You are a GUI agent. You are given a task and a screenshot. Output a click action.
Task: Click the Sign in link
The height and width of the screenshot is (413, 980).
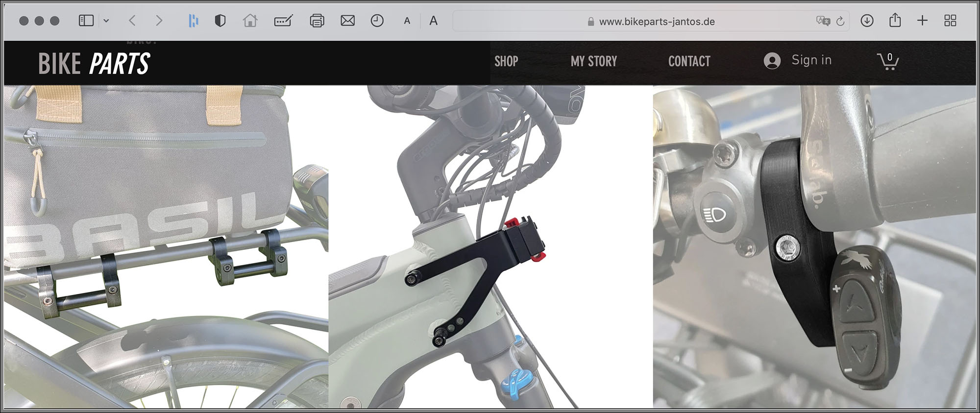pos(811,60)
